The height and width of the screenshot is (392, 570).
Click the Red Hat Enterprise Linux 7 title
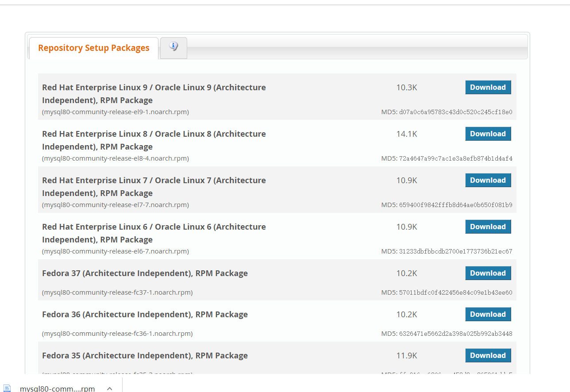[154, 187]
